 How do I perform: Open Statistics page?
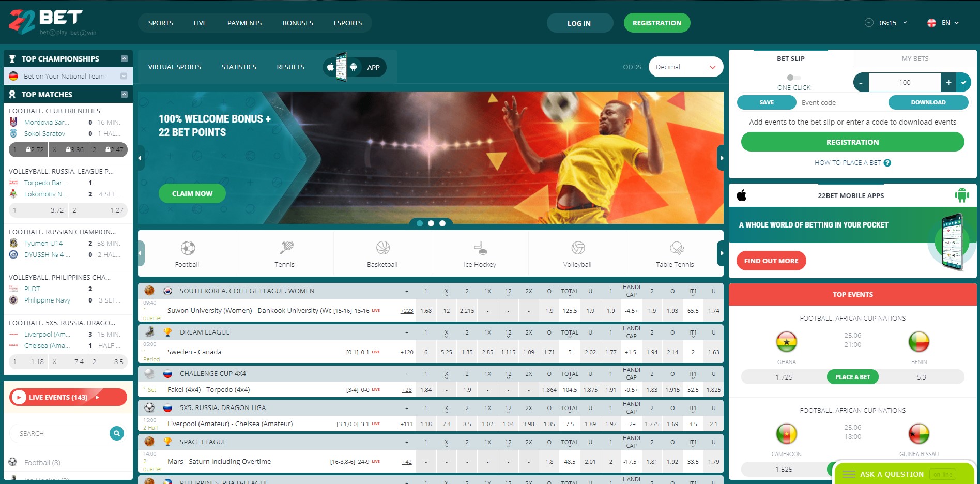tap(239, 67)
